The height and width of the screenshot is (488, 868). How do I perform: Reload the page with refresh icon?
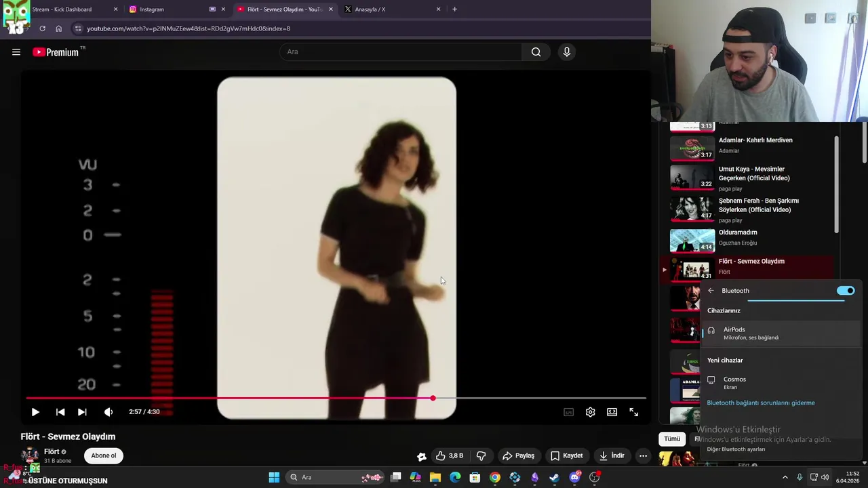[42, 28]
